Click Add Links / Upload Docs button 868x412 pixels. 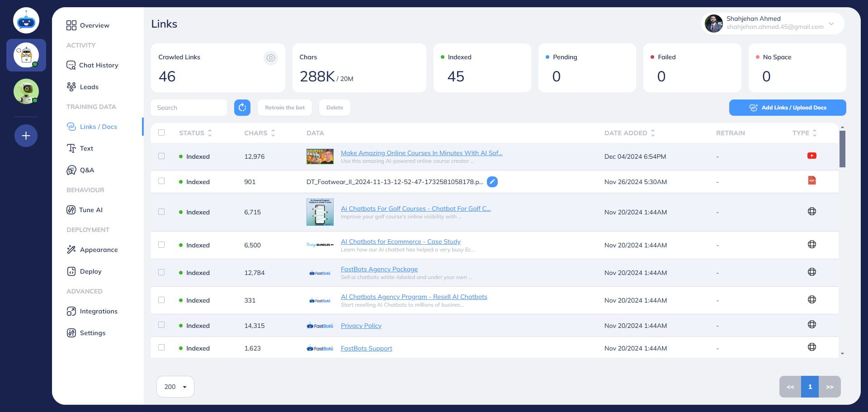click(x=787, y=108)
